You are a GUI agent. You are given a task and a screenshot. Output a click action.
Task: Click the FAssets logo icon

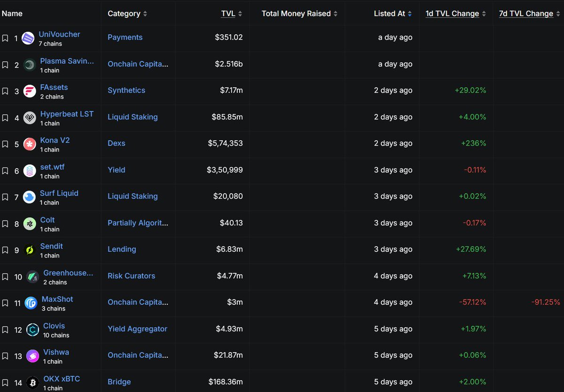pos(30,92)
